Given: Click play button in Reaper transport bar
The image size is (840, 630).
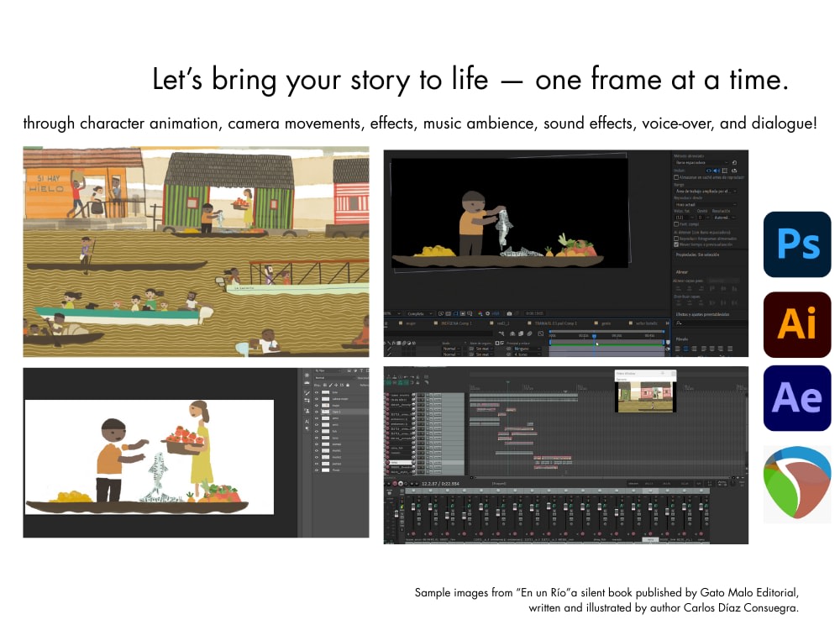Looking at the screenshot, I should tap(401, 484).
